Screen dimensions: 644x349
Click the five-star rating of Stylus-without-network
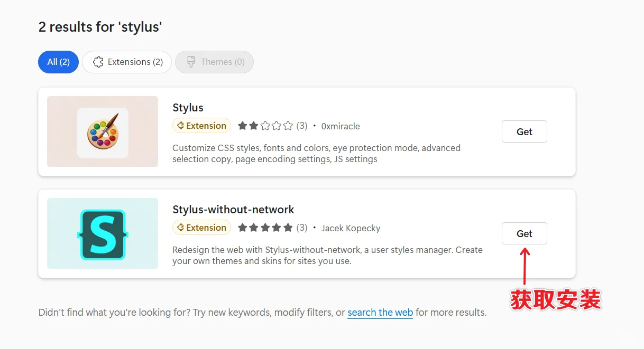(265, 228)
